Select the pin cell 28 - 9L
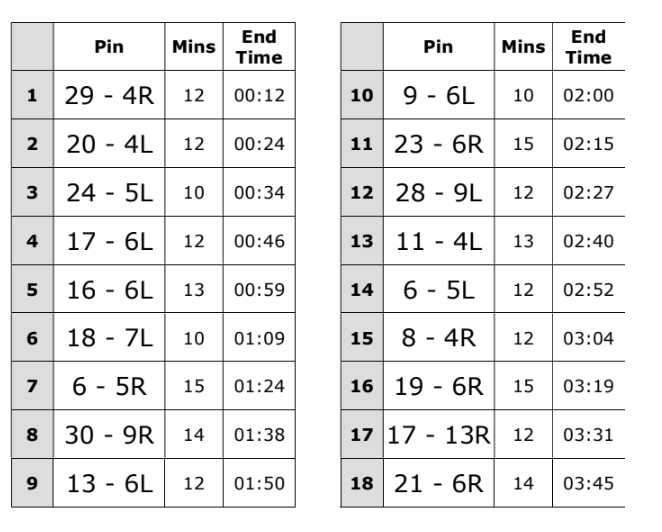Screen dimensions: 662x532 pyautogui.click(x=441, y=193)
